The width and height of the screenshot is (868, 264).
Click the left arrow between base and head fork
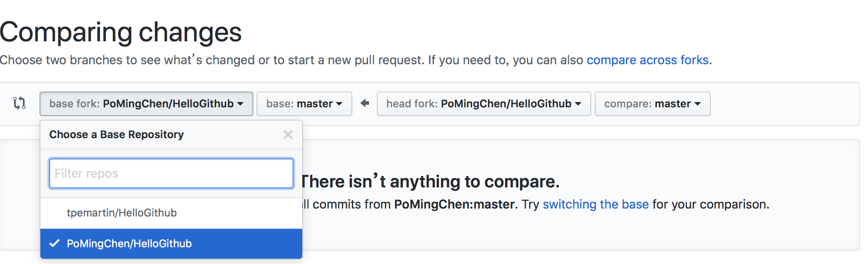[x=365, y=103]
